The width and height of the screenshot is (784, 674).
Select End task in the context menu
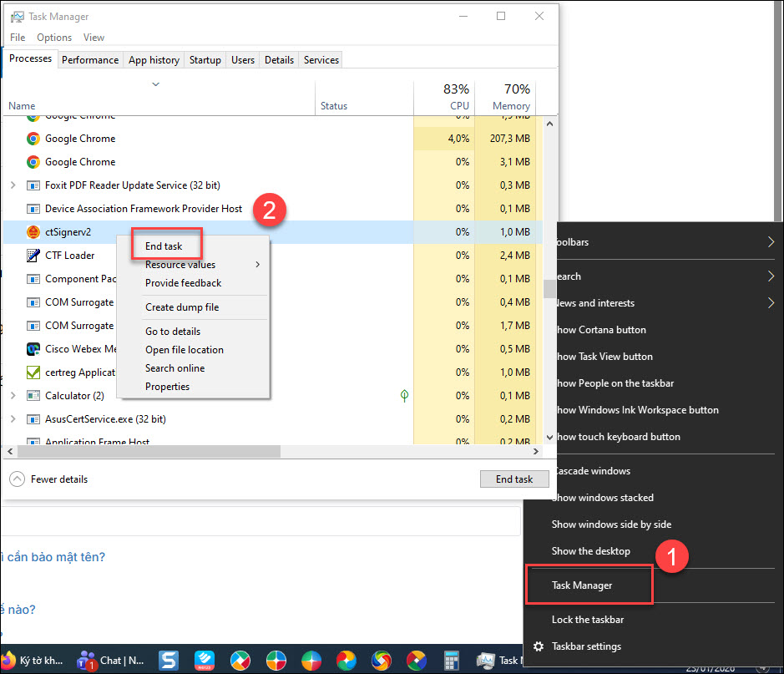coord(164,246)
